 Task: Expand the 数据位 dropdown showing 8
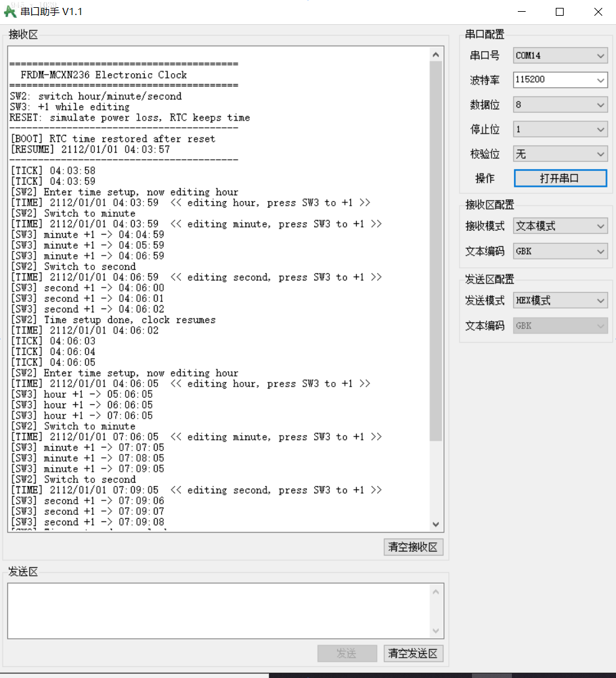click(x=560, y=105)
